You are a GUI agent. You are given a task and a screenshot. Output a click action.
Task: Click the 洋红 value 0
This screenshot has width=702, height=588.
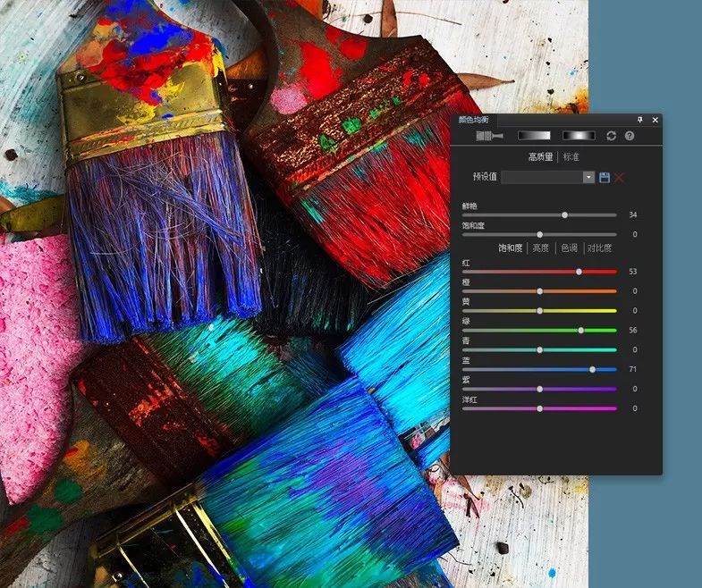point(635,408)
